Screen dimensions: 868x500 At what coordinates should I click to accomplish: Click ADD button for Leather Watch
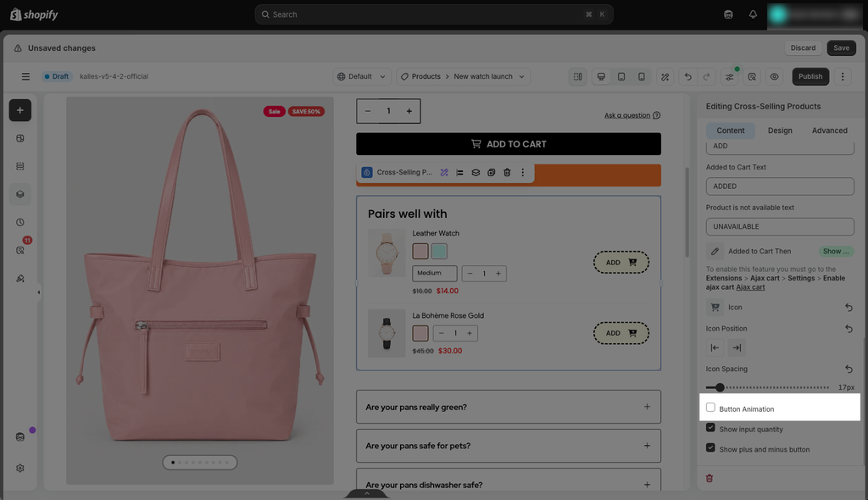click(620, 263)
